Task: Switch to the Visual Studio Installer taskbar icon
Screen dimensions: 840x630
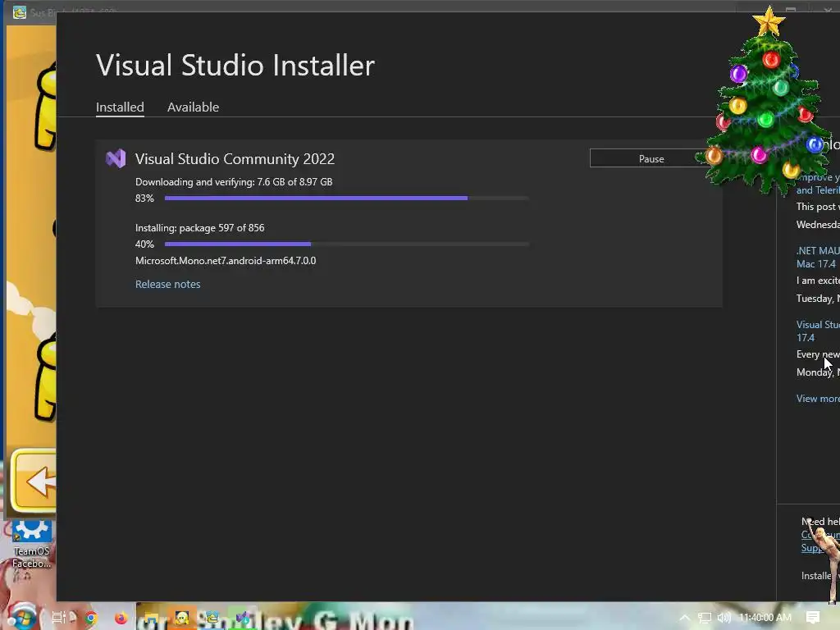Action: [x=243, y=619]
